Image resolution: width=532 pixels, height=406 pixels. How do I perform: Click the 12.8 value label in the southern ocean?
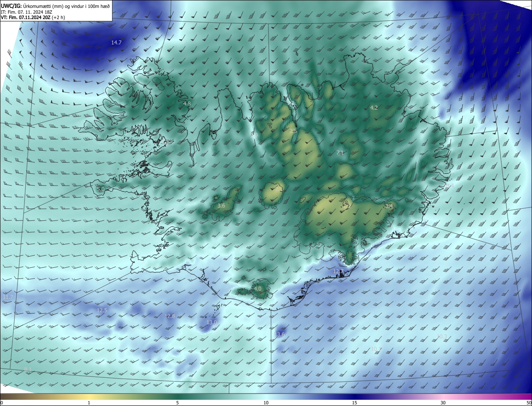coord(170,316)
